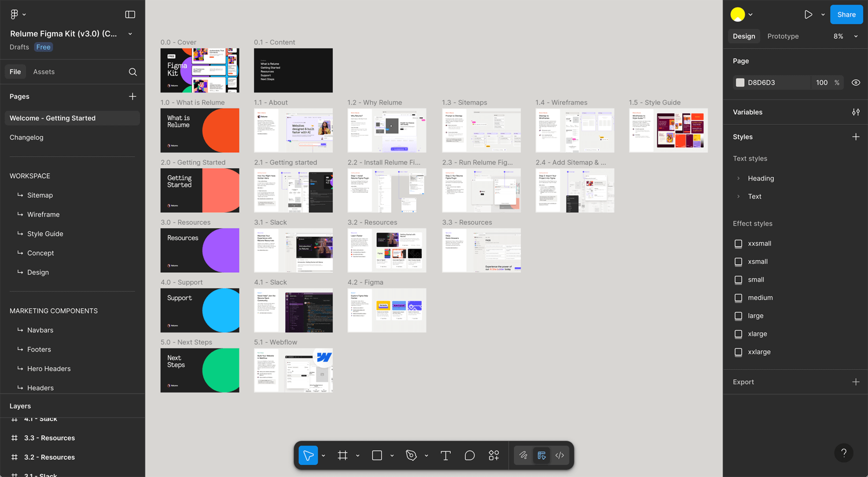The image size is (868, 477).
Task: Switch to the Assets tab
Action: (x=44, y=72)
